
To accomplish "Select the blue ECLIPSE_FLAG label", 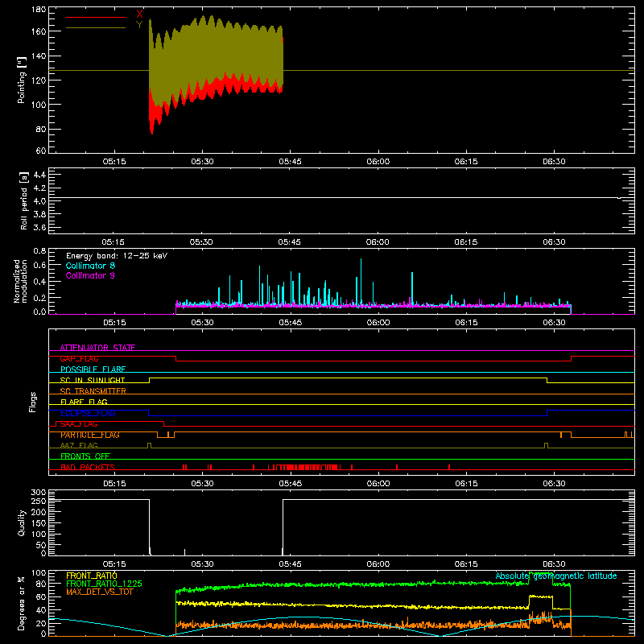I will 88,413.
